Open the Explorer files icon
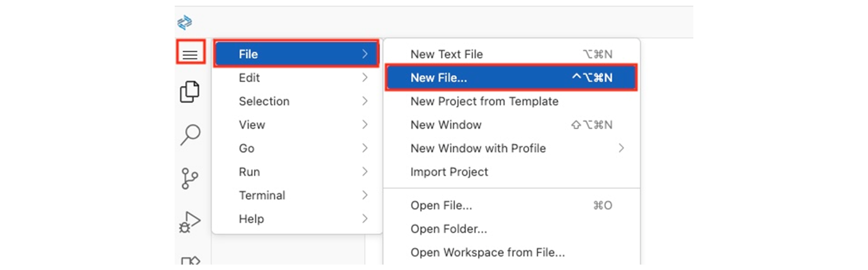Image resolution: width=868 pixels, height=270 pixels. (190, 92)
